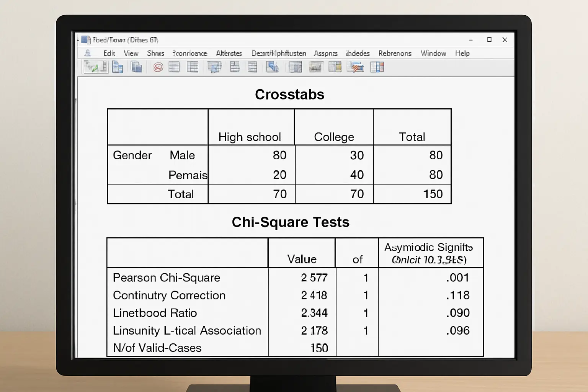Click the table icon right of red circle
Screen dimensions: 588x392
[174, 67]
